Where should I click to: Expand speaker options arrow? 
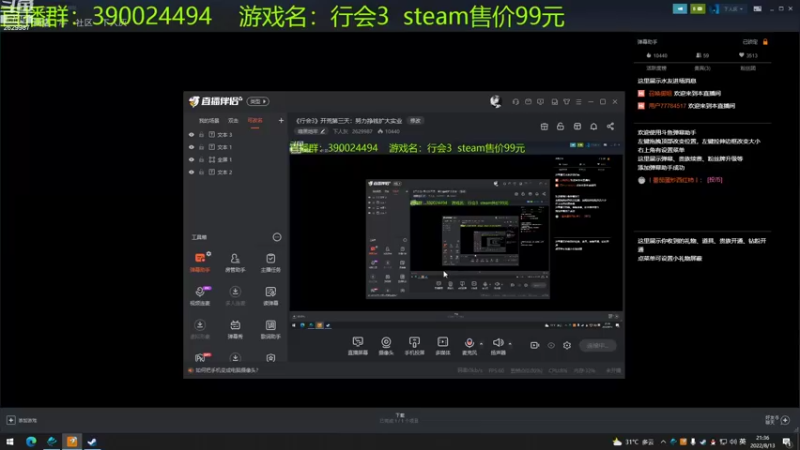[x=510, y=344]
